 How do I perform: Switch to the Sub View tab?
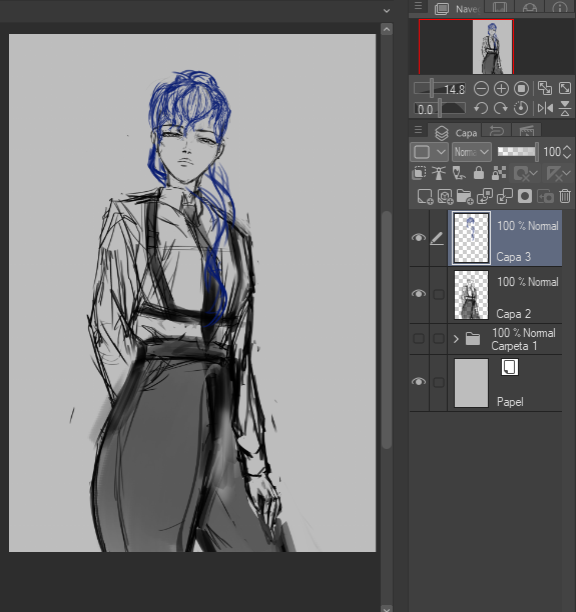(500, 7)
